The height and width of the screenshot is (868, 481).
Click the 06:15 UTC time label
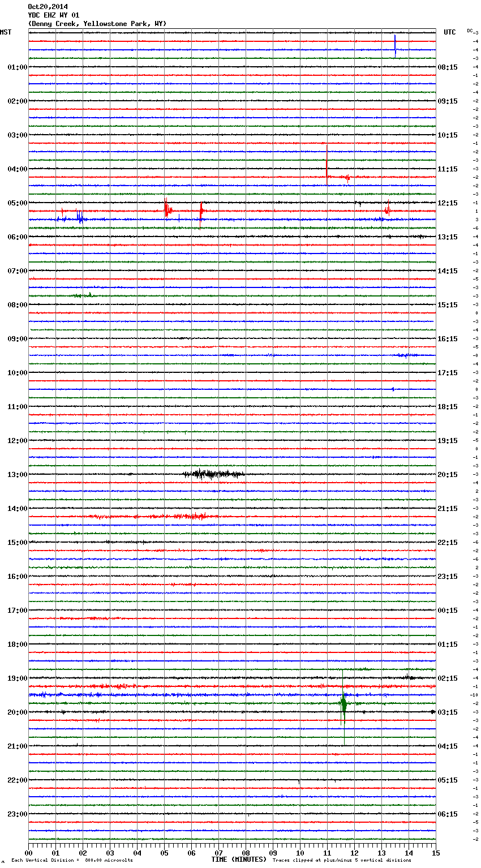[x=448, y=814]
